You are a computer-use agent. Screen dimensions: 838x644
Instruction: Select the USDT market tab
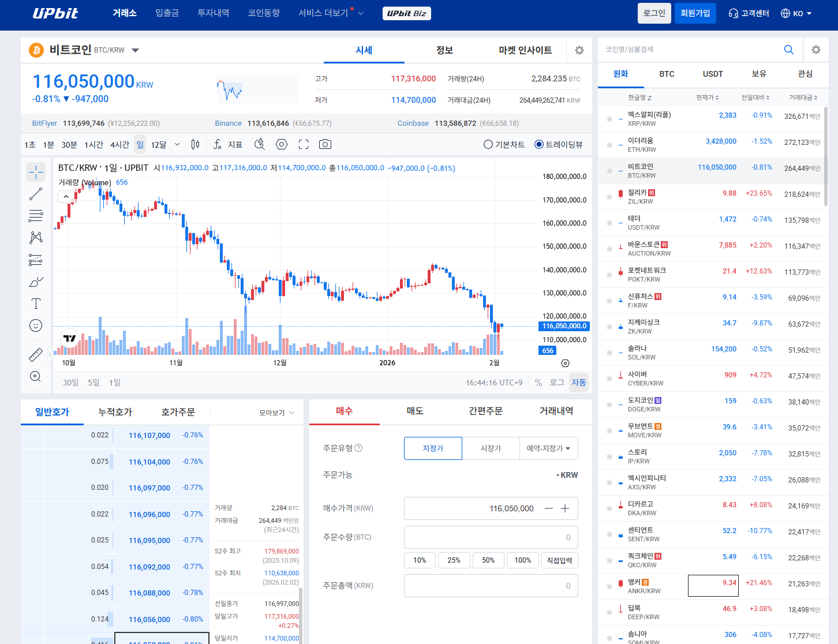713,74
